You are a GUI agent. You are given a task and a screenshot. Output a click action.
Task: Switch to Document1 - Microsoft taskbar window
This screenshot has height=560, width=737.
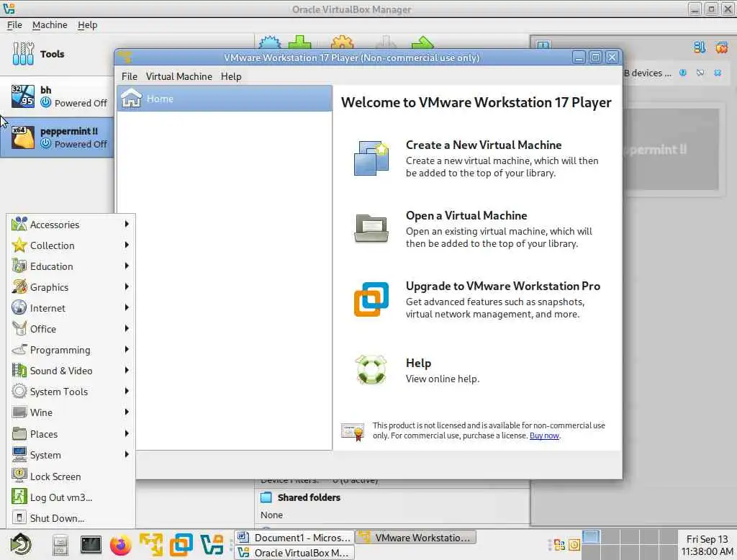(x=294, y=538)
